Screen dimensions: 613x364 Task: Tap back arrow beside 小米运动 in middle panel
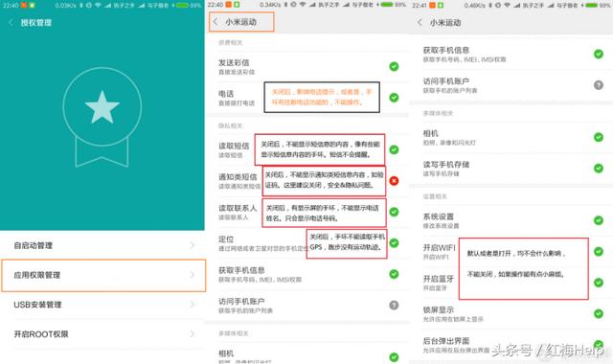pyautogui.click(x=216, y=22)
